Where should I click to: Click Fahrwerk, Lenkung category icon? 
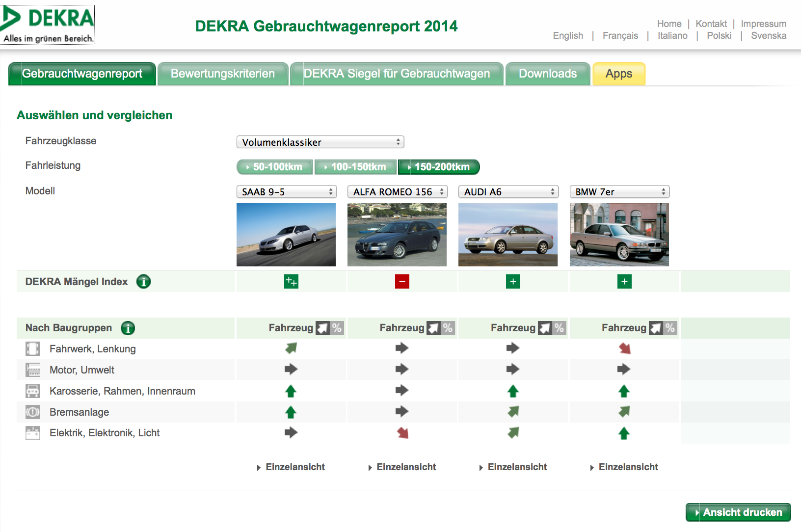pyautogui.click(x=32, y=349)
